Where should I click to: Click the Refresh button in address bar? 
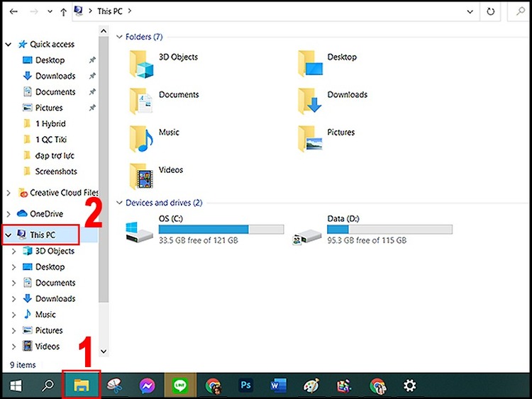coord(489,12)
